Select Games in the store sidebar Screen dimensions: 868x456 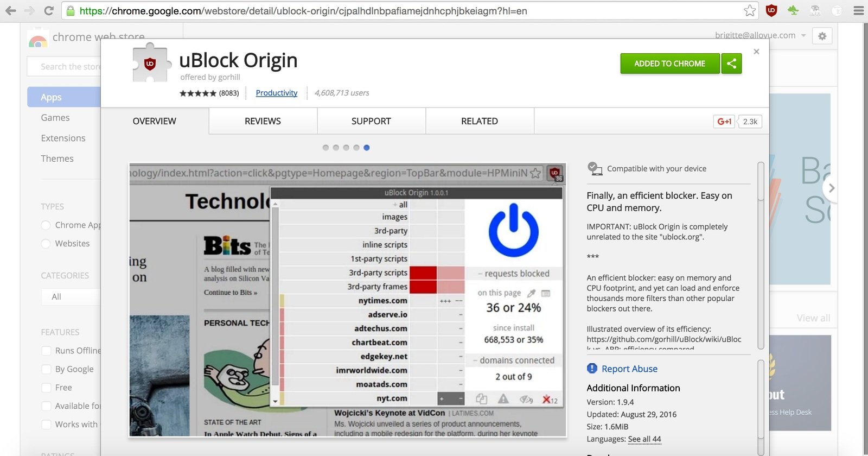(x=55, y=118)
